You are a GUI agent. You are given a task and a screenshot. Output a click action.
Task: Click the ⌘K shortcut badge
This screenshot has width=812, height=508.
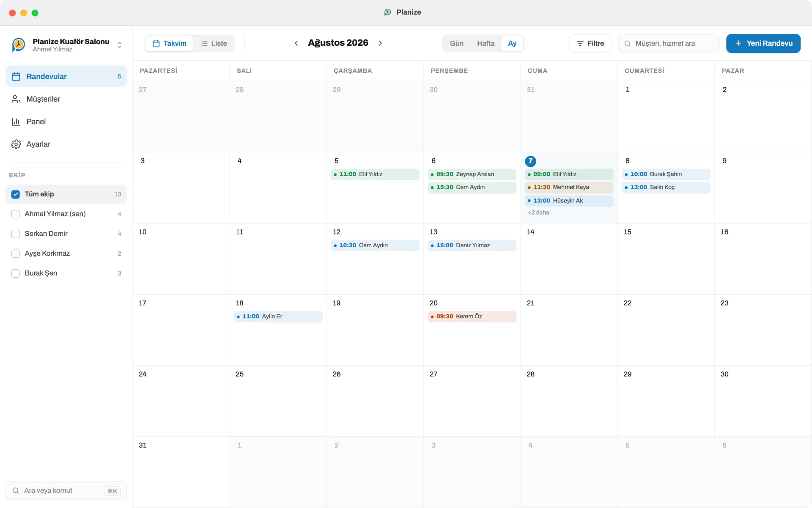click(112, 491)
